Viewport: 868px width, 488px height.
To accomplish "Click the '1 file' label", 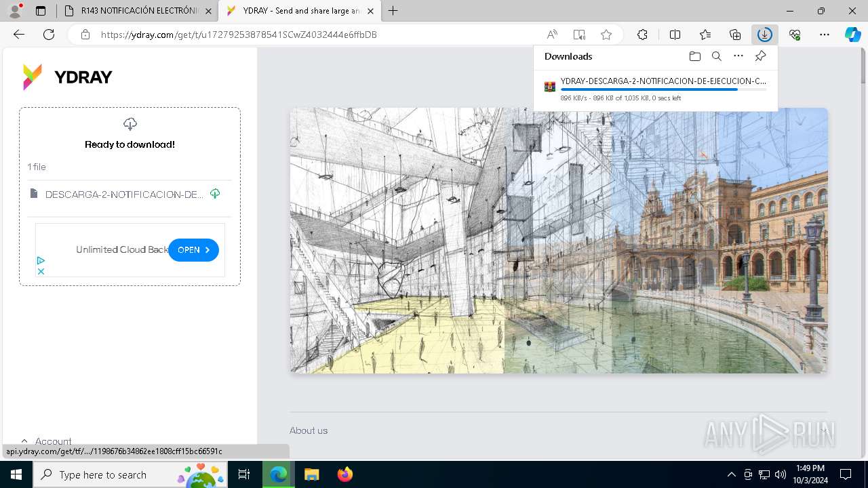I will [37, 167].
